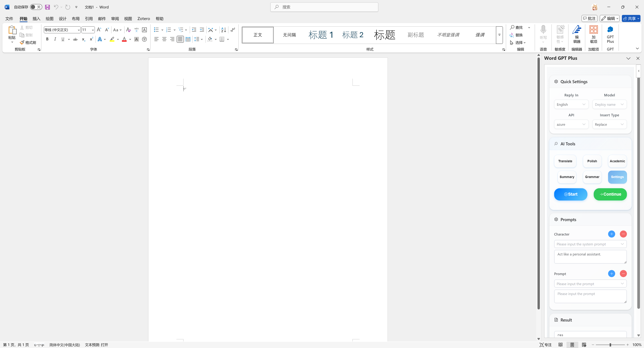
Task: Click the Prompt text input area
Action: (x=590, y=296)
